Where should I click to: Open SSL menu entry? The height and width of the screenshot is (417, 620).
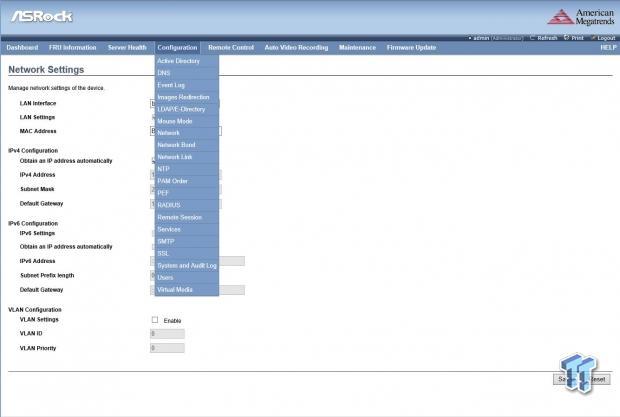(x=187, y=254)
